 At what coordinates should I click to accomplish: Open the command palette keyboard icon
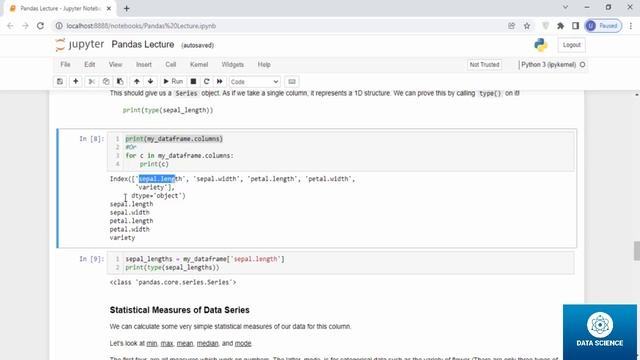tap(292, 82)
